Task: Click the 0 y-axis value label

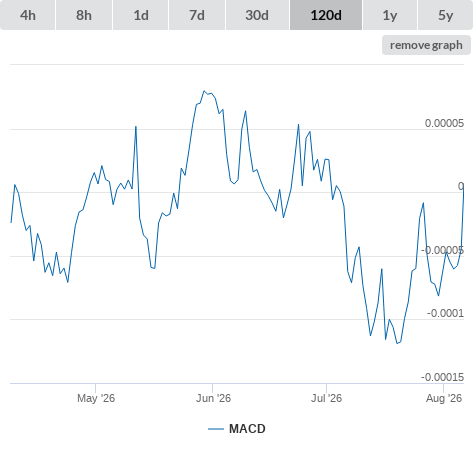Action: pyautogui.click(x=461, y=186)
